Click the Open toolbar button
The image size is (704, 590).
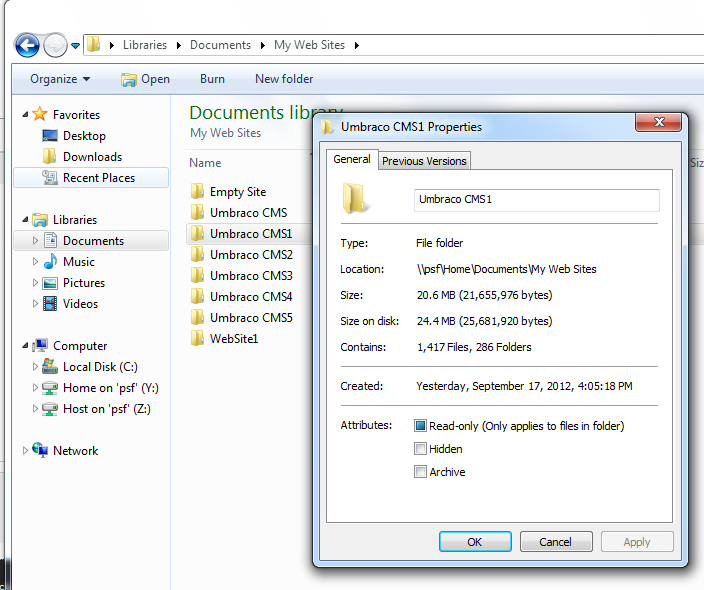click(x=145, y=79)
